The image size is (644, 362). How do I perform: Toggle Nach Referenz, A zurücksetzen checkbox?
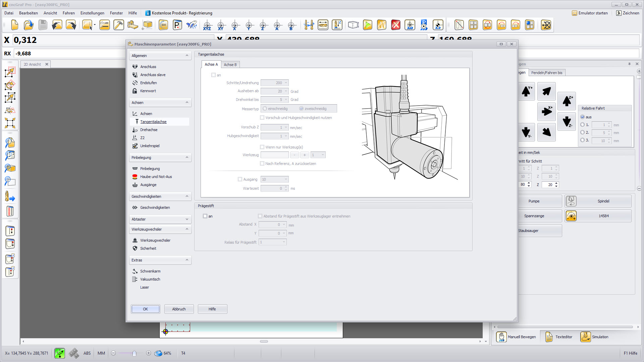click(262, 164)
